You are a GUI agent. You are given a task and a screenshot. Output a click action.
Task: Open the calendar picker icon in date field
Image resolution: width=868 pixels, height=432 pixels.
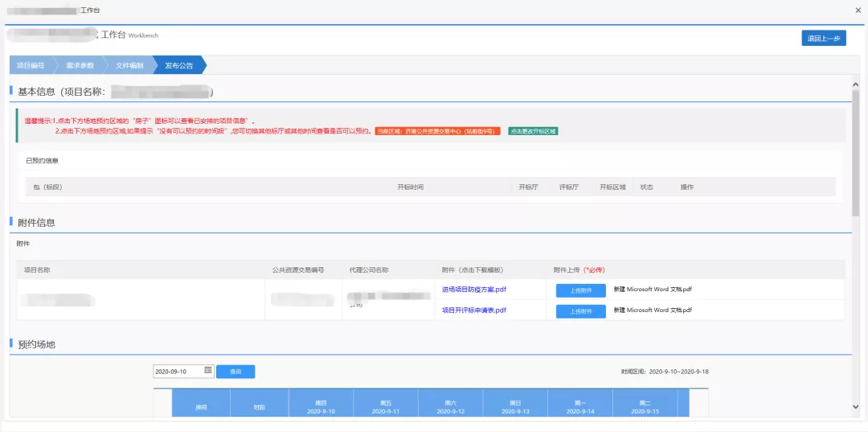pos(207,371)
